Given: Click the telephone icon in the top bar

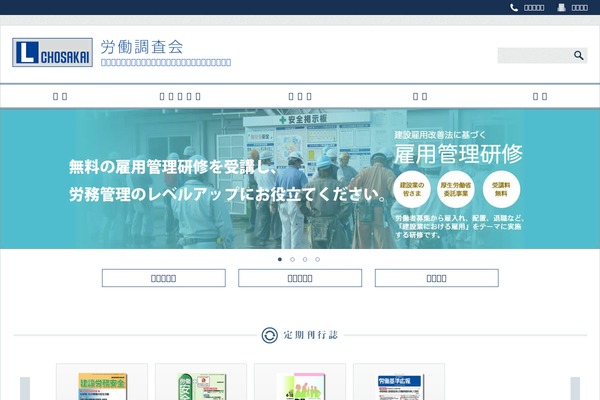Looking at the screenshot, I should 514,8.
